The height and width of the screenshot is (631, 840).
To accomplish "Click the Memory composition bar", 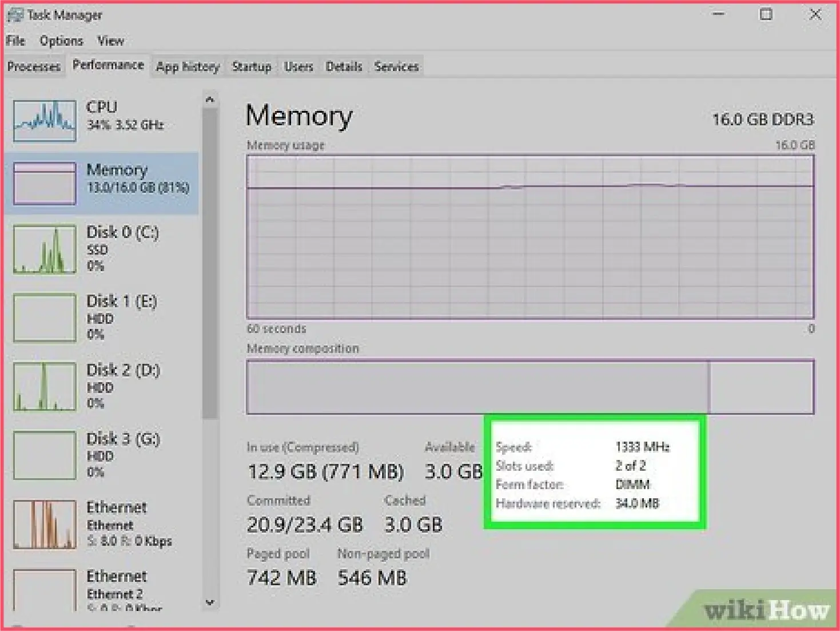I will (x=530, y=387).
